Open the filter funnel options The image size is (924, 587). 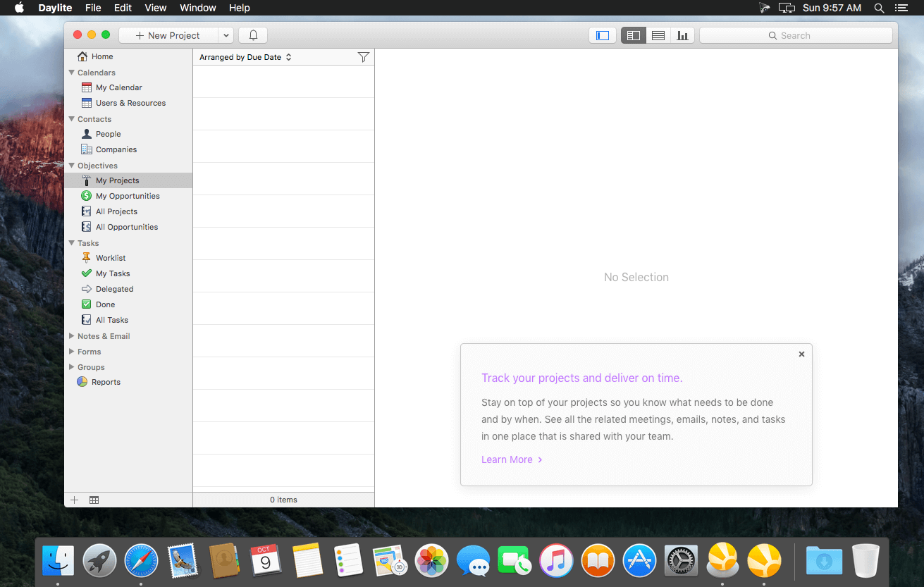[x=364, y=57]
